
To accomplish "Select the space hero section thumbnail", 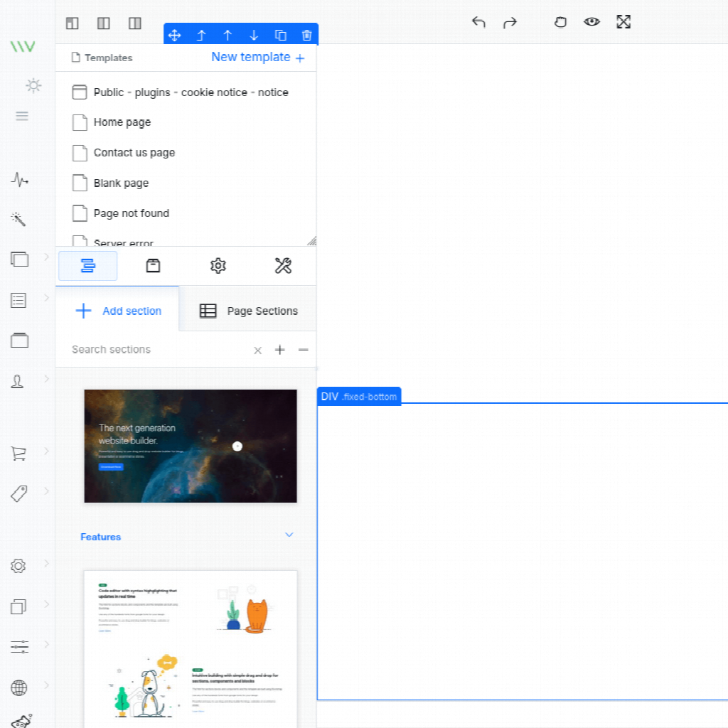I will [x=191, y=446].
